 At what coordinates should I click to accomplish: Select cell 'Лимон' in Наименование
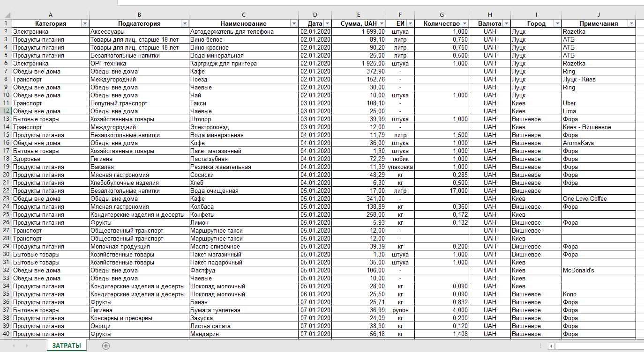(244, 222)
